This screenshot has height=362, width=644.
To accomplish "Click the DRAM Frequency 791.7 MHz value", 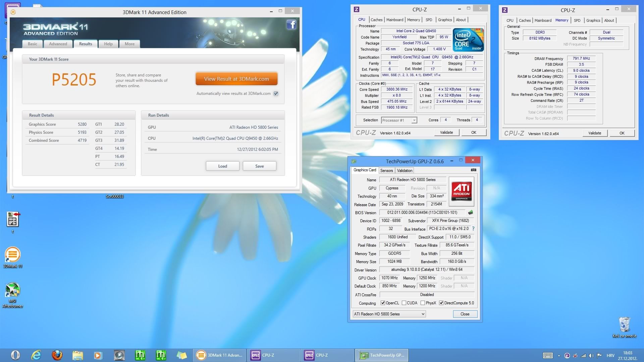I will (x=581, y=58).
